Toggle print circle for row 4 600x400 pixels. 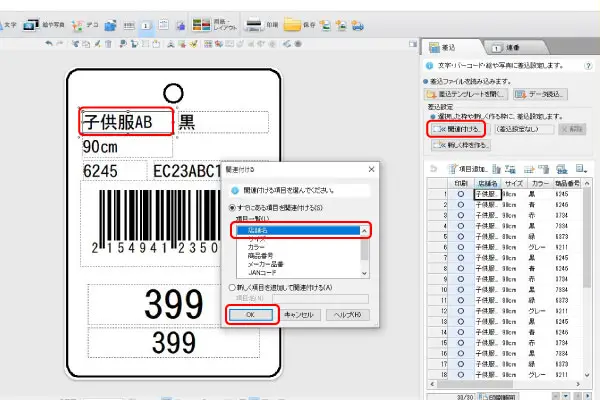tap(461, 226)
